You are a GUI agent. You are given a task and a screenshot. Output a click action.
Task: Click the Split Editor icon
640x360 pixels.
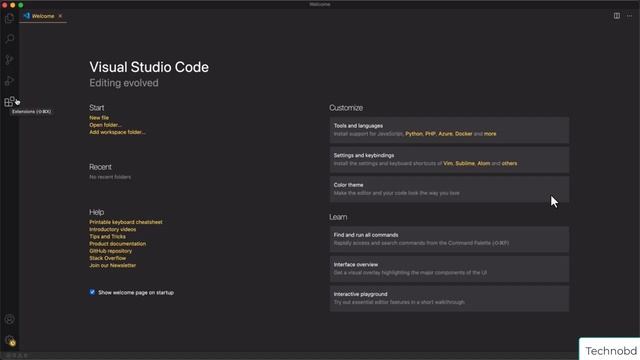point(617,16)
